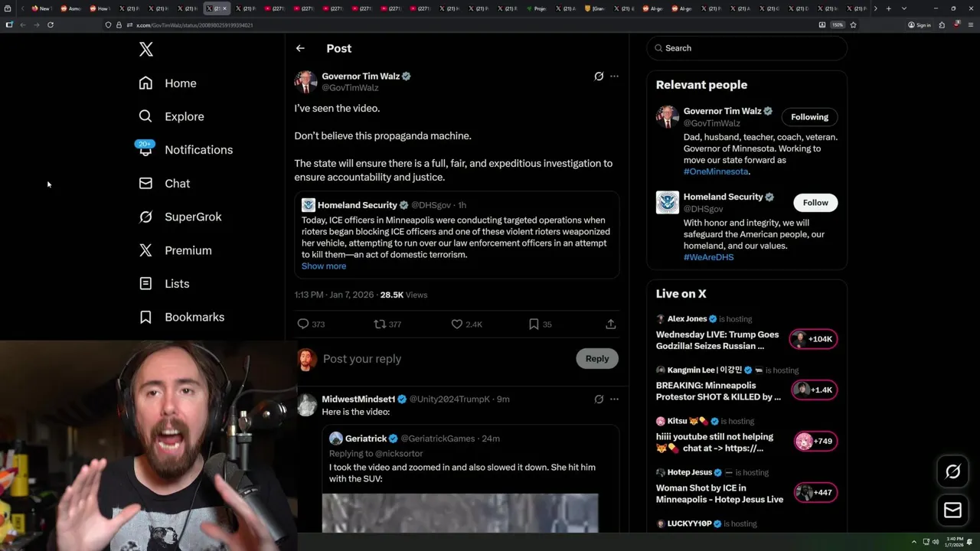Open the floating messages button
Viewport: 980px width, 551px height.
952,510
